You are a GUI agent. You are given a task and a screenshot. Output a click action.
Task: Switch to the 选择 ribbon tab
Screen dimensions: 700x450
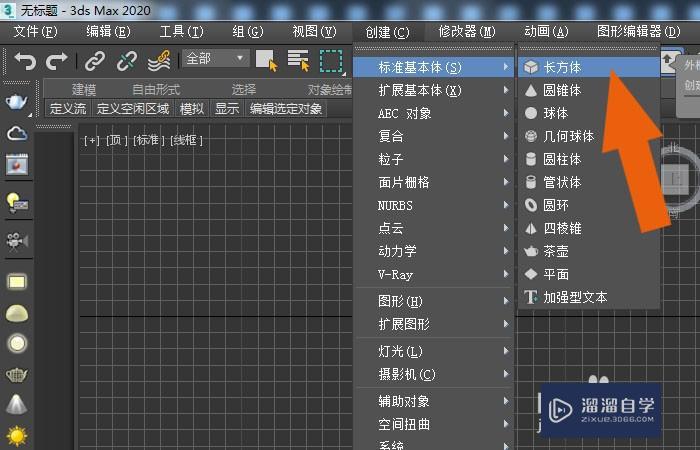pyautogui.click(x=244, y=90)
